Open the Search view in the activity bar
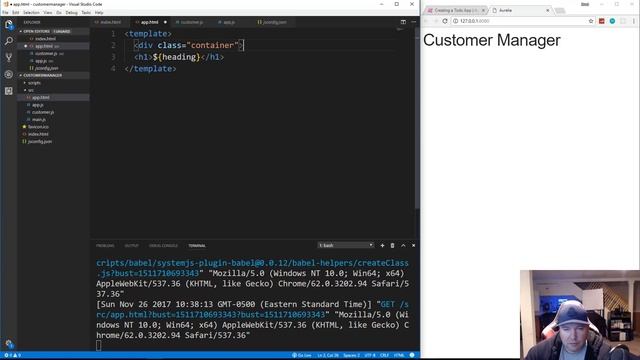640x360 pixels. [9, 41]
